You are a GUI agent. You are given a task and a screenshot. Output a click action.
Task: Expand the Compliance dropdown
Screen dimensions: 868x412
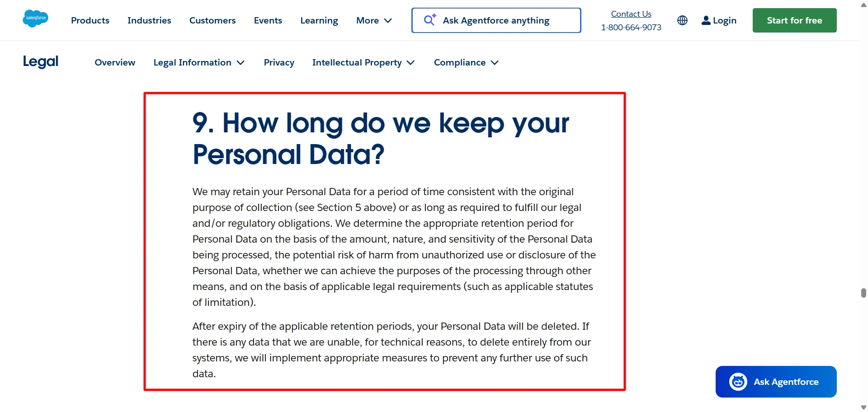[466, 62]
